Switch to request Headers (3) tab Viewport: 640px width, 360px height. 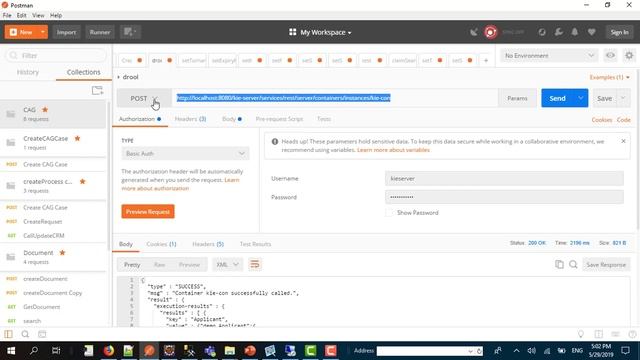coord(190,119)
